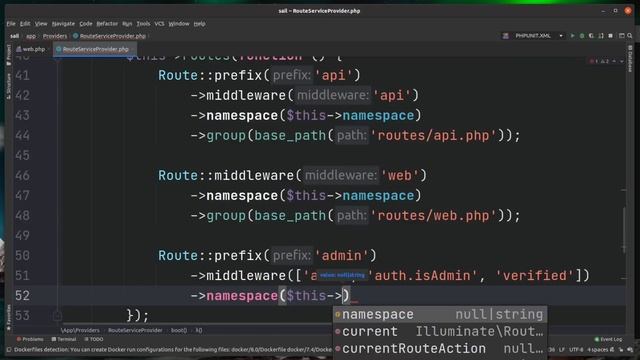Choose the namespace completion suggestion
This screenshot has width=640, height=360.
pos(440,314)
